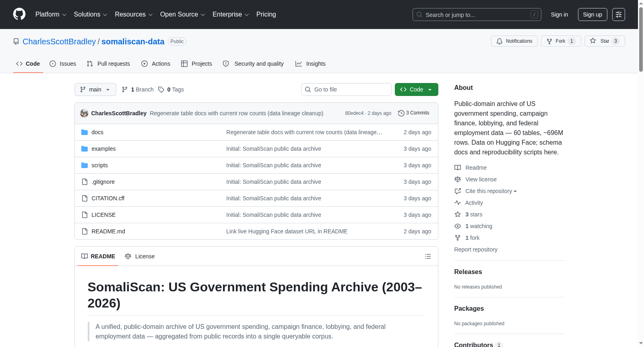Click the magnifier icon in the search bar
644x347 pixels.
tap(419, 15)
